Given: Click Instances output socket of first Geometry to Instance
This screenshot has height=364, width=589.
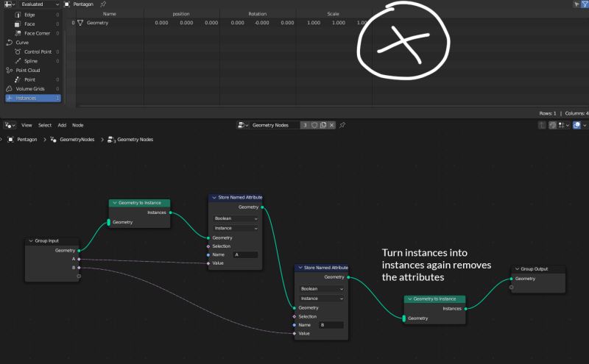Looking at the screenshot, I should (171, 213).
